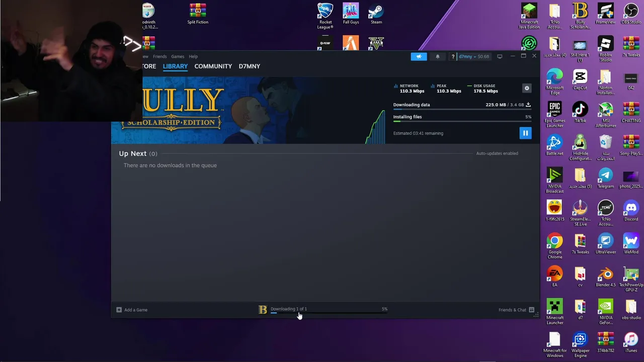The image size is (644, 362).
Task: Open Friends menu in Steam menu bar
Action: pyautogui.click(x=159, y=56)
